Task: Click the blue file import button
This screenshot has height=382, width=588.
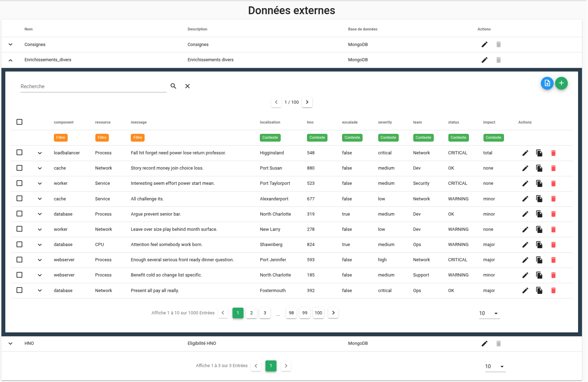Action: 547,83
